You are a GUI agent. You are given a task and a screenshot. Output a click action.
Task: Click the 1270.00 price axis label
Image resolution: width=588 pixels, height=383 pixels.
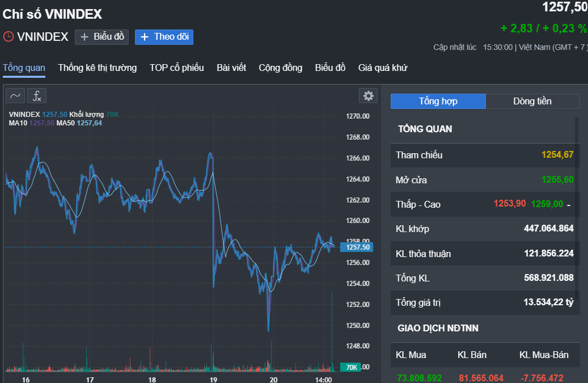point(357,116)
